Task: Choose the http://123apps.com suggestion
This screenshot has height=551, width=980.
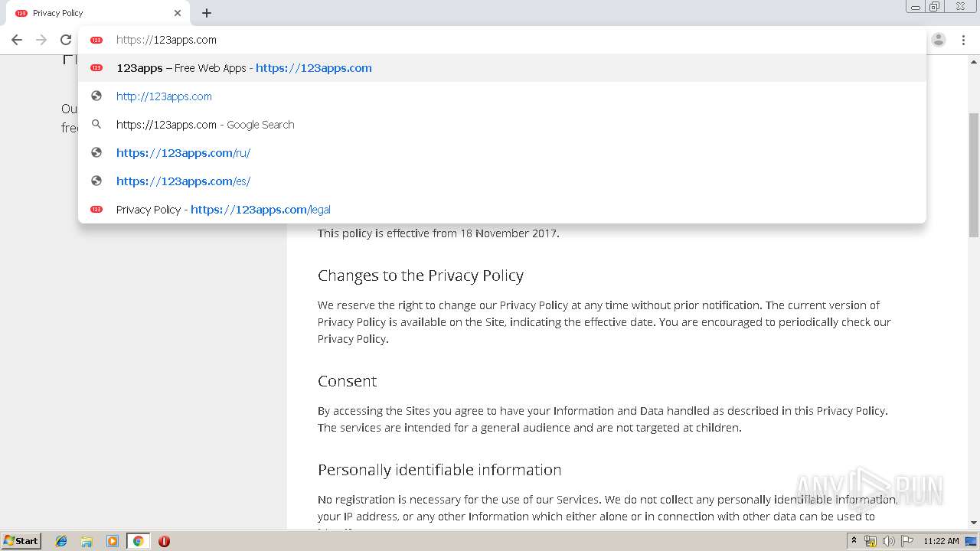Action: [164, 96]
